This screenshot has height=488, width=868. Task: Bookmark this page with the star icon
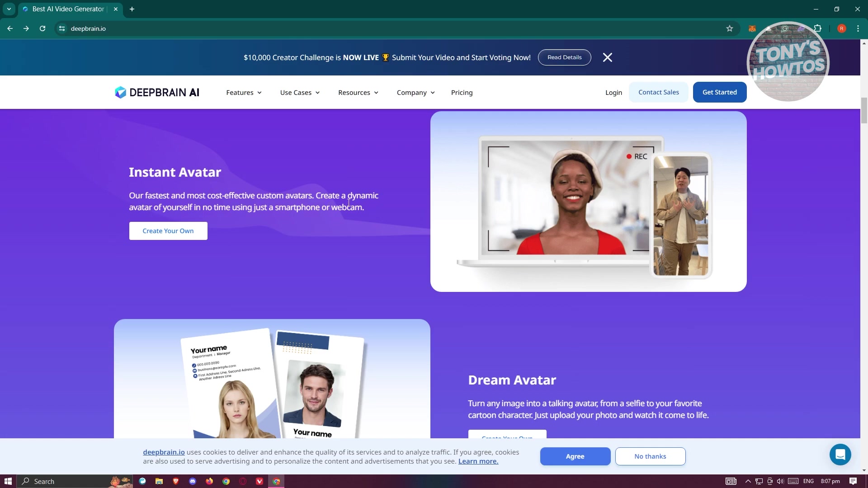[x=729, y=28]
